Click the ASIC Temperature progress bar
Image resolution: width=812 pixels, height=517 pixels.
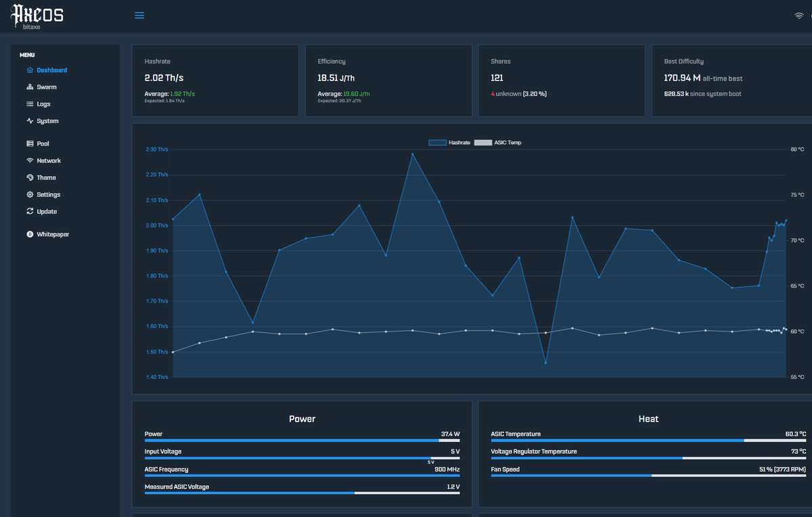(648, 440)
